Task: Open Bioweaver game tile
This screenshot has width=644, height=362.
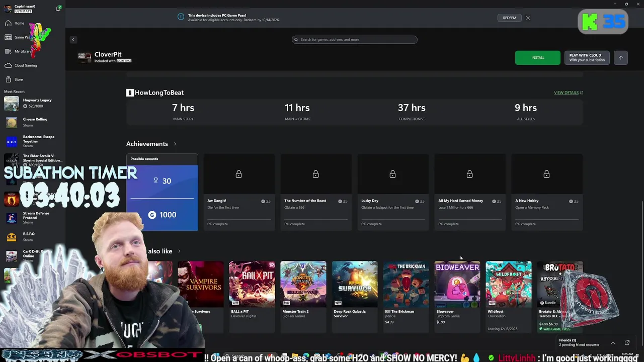Action: pyautogui.click(x=457, y=297)
